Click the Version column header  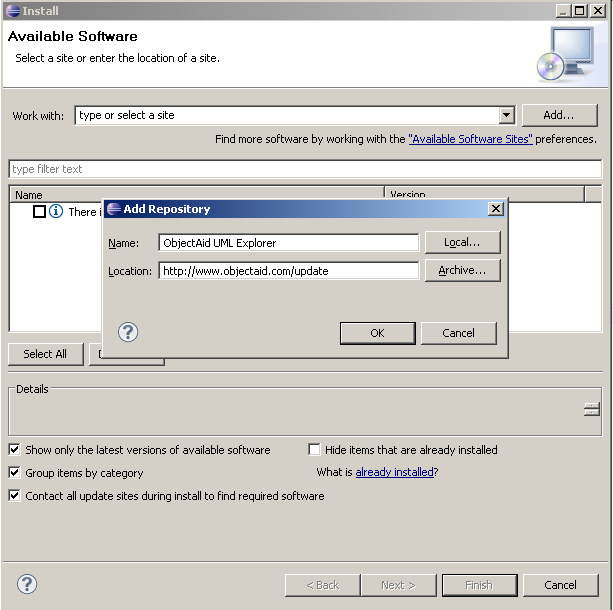pyautogui.click(x=485, y=194)
